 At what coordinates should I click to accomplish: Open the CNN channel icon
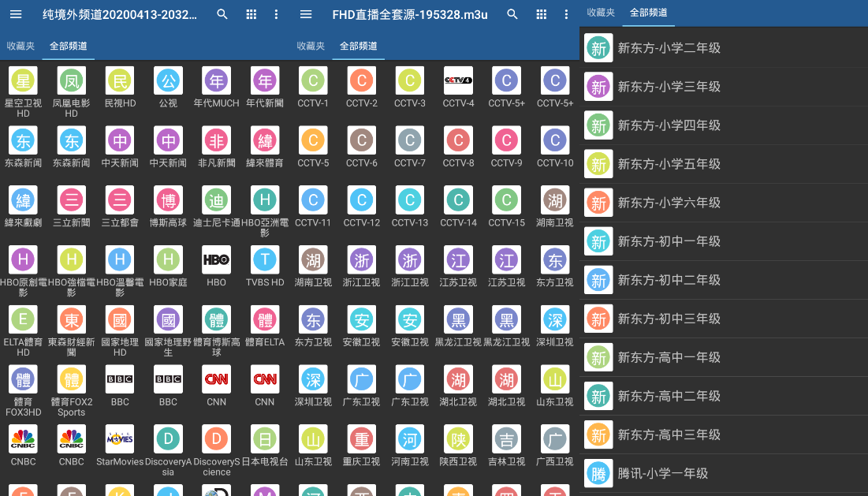click(x=216, y=379)
